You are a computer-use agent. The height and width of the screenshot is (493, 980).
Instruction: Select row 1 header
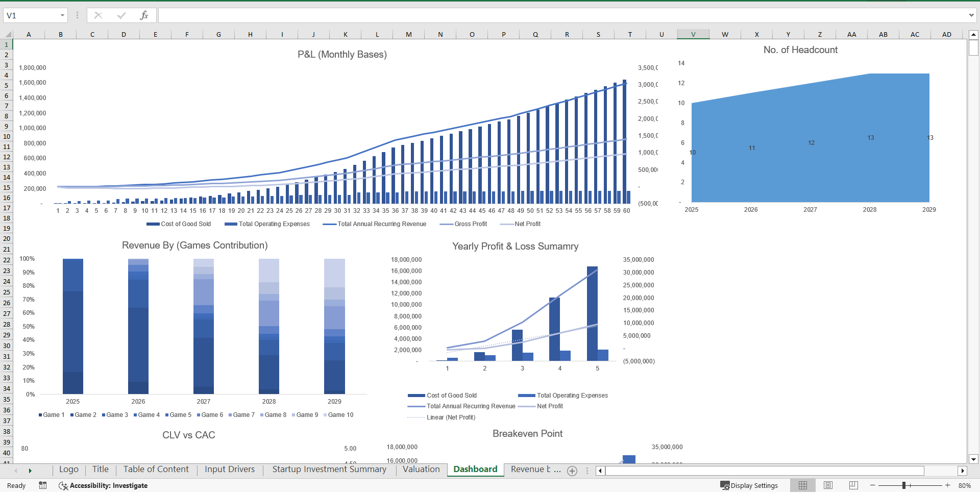[7, 44]
